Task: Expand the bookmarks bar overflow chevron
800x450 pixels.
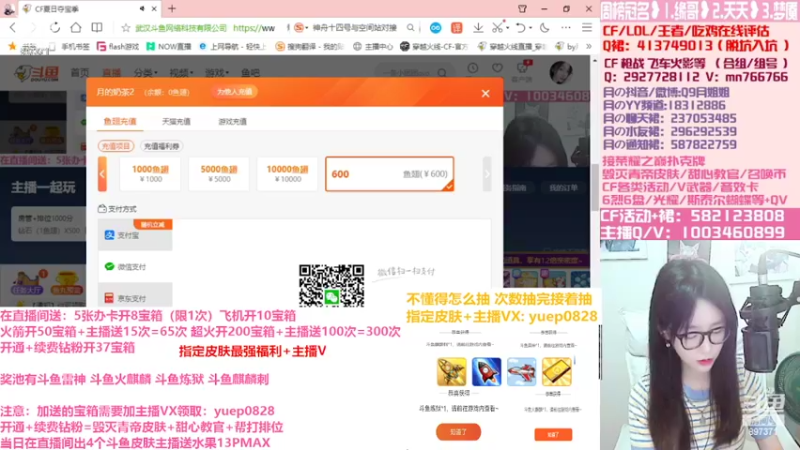Action: point(589,46)
